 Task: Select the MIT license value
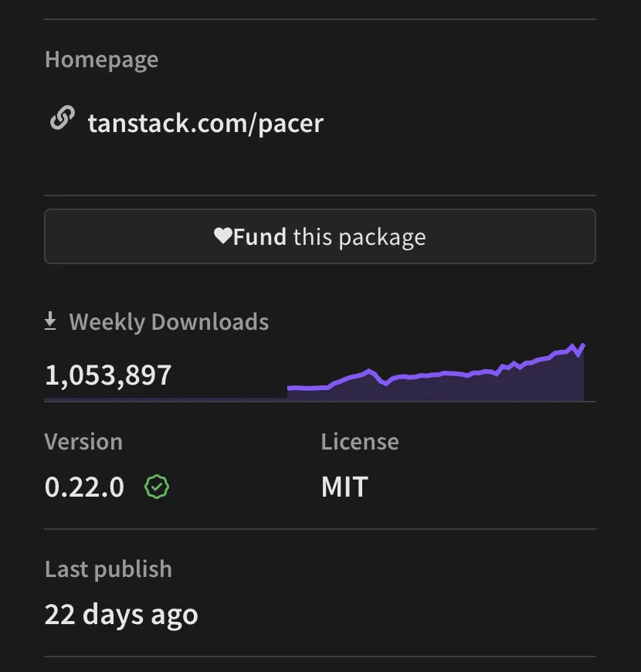344,487
